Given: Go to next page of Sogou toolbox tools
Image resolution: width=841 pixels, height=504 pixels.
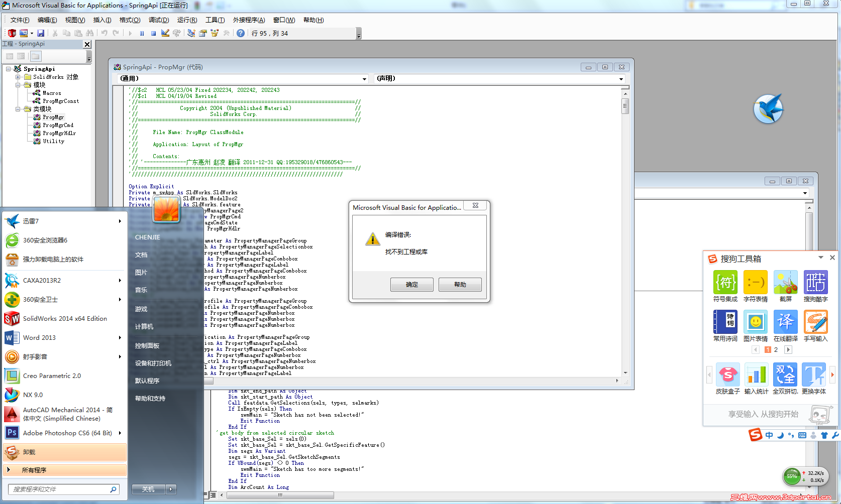Looking at the screenshot, I should coord(788,350).
